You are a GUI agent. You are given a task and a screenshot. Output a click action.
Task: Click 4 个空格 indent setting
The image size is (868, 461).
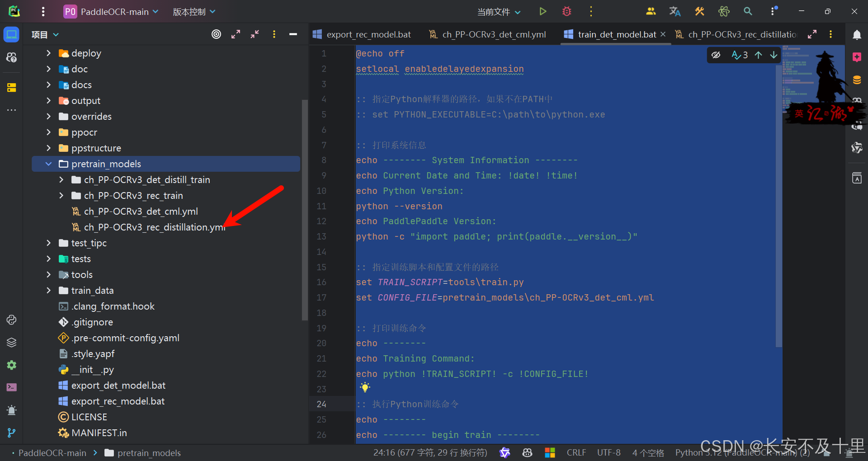click(x=648, y=452)
